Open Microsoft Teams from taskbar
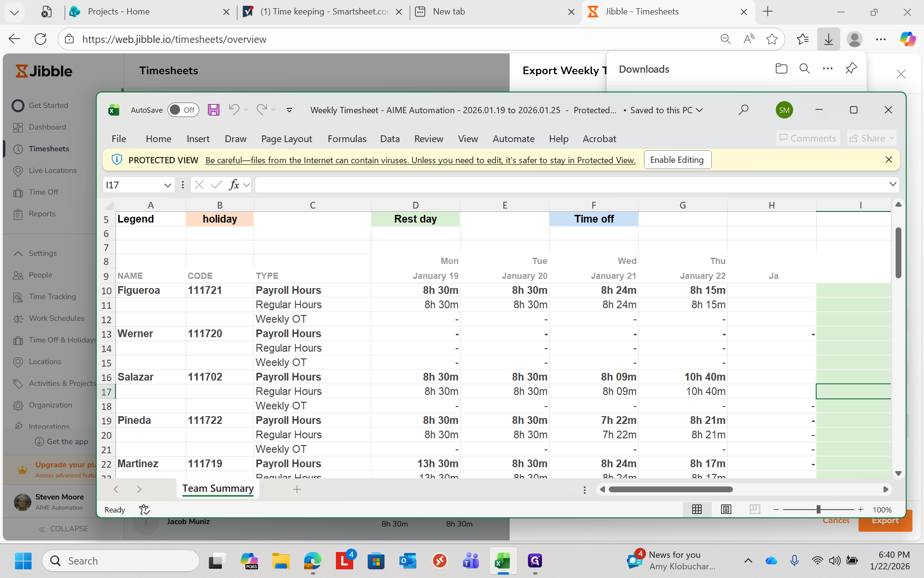Screen dimensions: 924x578 pos(471,561)
